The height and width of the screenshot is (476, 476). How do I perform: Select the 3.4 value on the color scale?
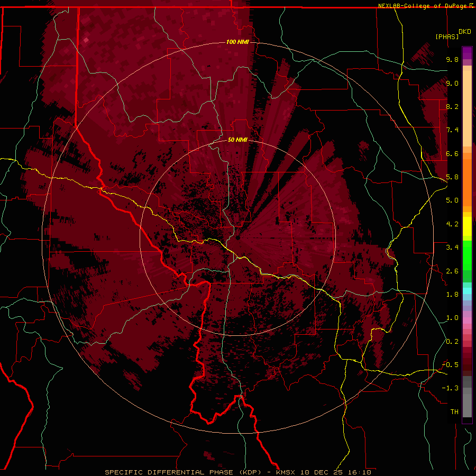click(452, 248)
